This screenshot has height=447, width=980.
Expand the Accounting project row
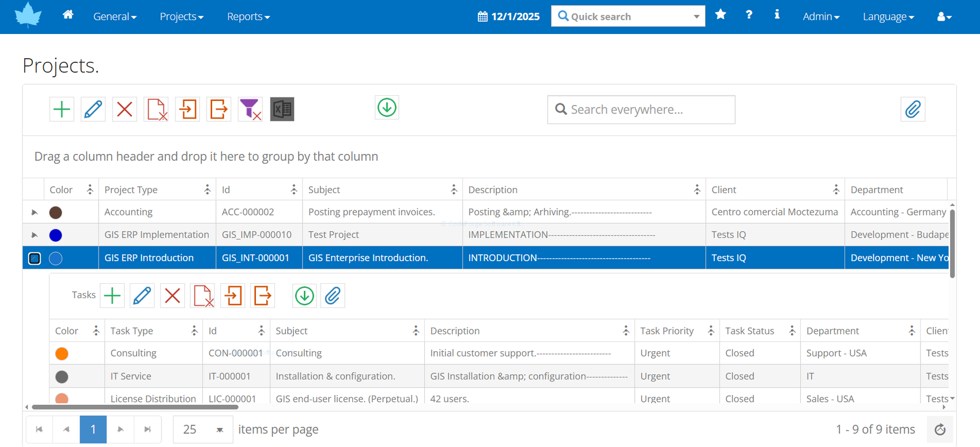[35, 212]
